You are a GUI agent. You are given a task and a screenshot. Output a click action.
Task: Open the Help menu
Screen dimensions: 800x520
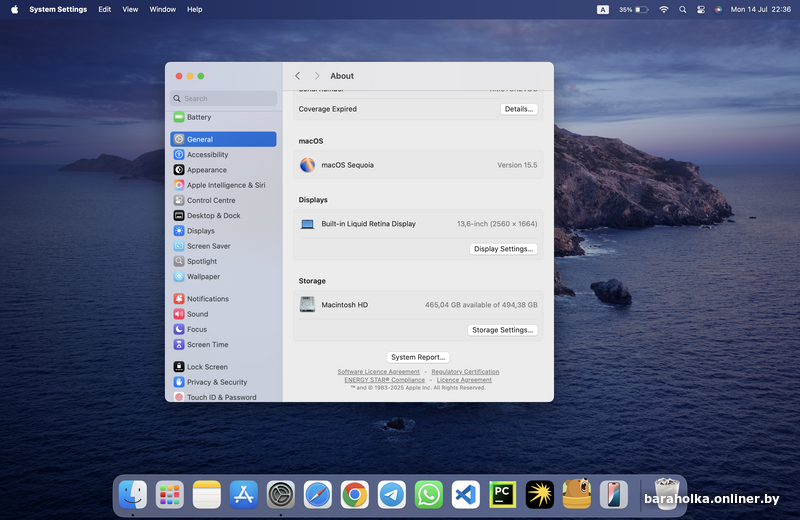pos(194,9)
